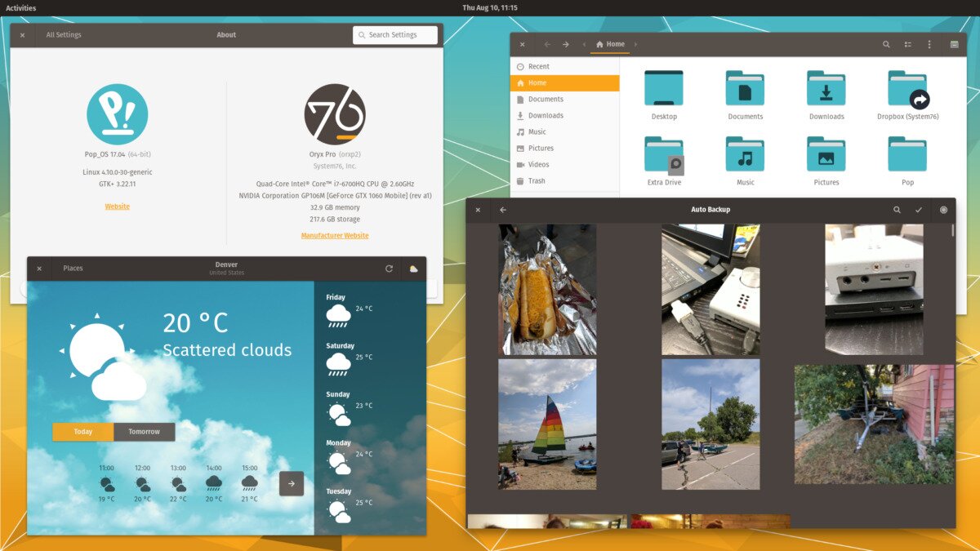Open the Documents folder icon in Files grid
Image resolution: width=980 pixels, height=551 pixels.
coord(745,87)
